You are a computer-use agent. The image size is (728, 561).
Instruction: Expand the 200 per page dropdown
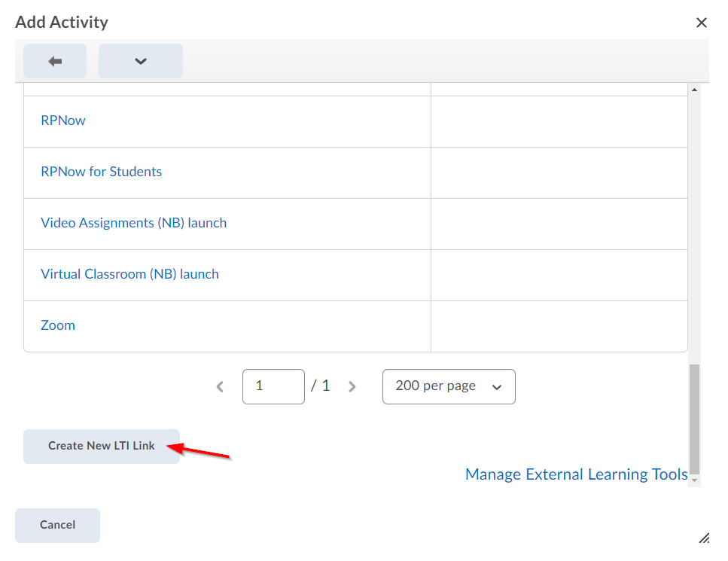[x=449, y=386]
